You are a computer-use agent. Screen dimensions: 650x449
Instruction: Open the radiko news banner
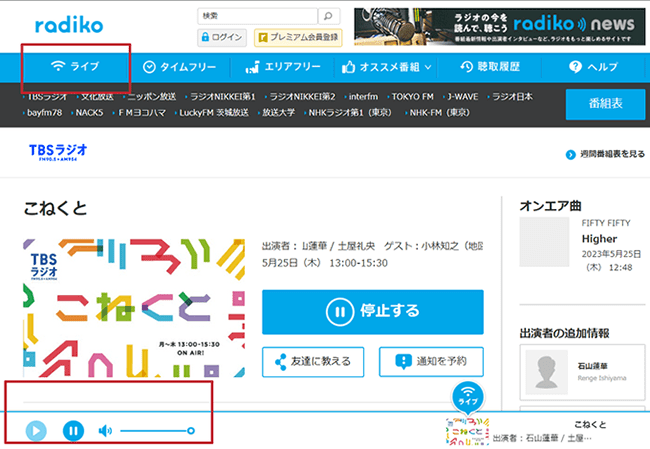point(500,27)
